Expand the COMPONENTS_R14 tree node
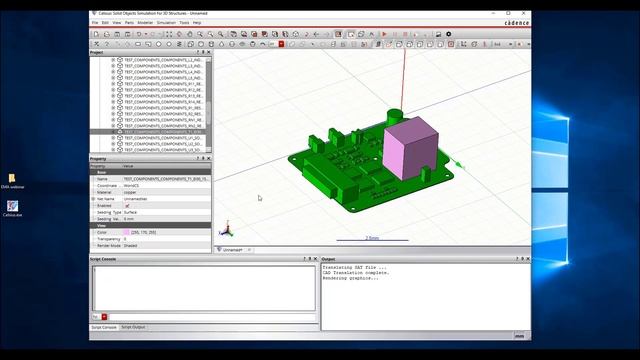Viewport: 640px width, 360px height. click(x=113, y=102)
